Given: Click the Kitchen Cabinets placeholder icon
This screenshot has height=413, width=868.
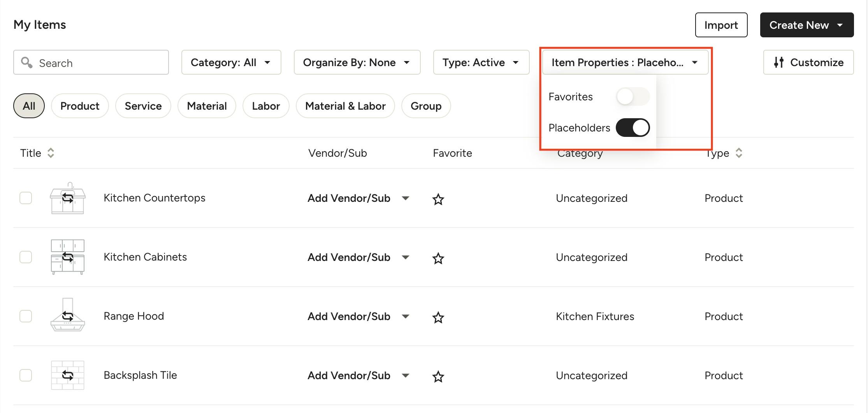Looking at the screenshot, I should tap(67, 257).
